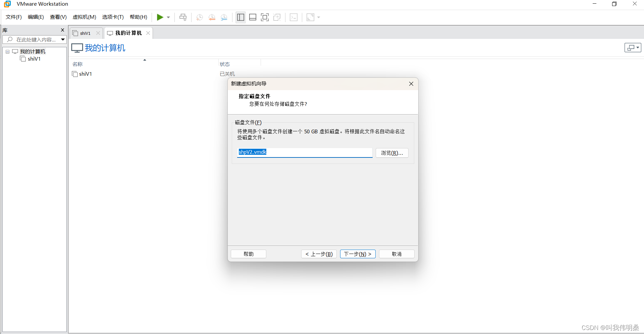Open the stretch display dropdown arrow
644x334 pixels.
(319, 17)
